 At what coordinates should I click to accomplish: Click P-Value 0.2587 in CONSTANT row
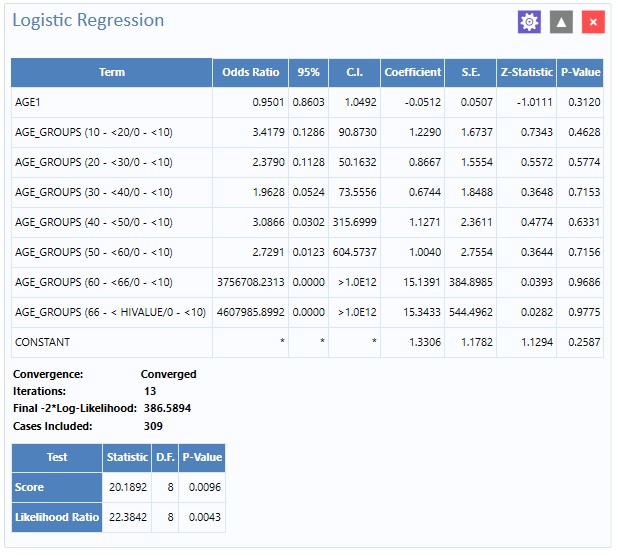point(584,342)
